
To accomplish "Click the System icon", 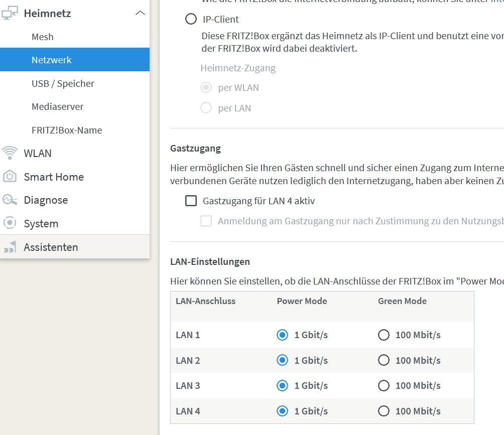I will 10,223.
